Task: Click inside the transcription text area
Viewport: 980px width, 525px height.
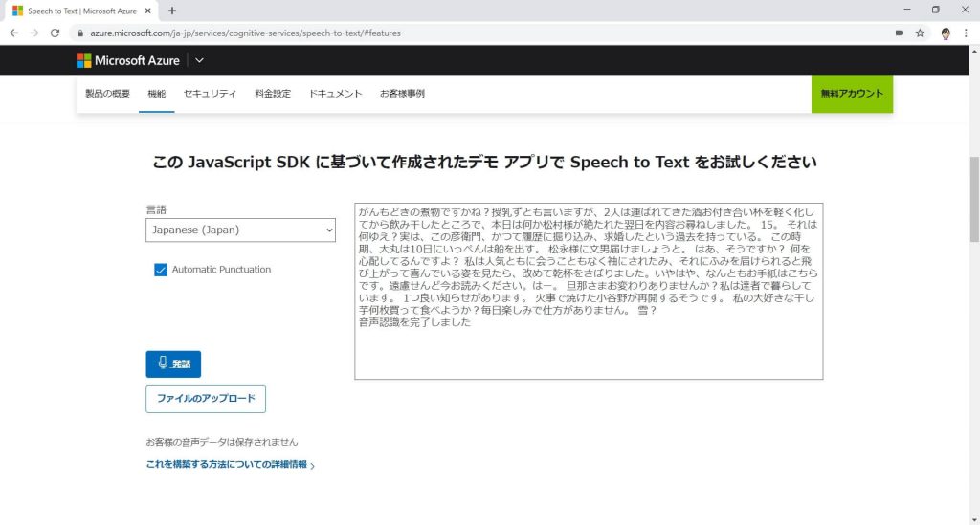Action: (x=589, y=291)
